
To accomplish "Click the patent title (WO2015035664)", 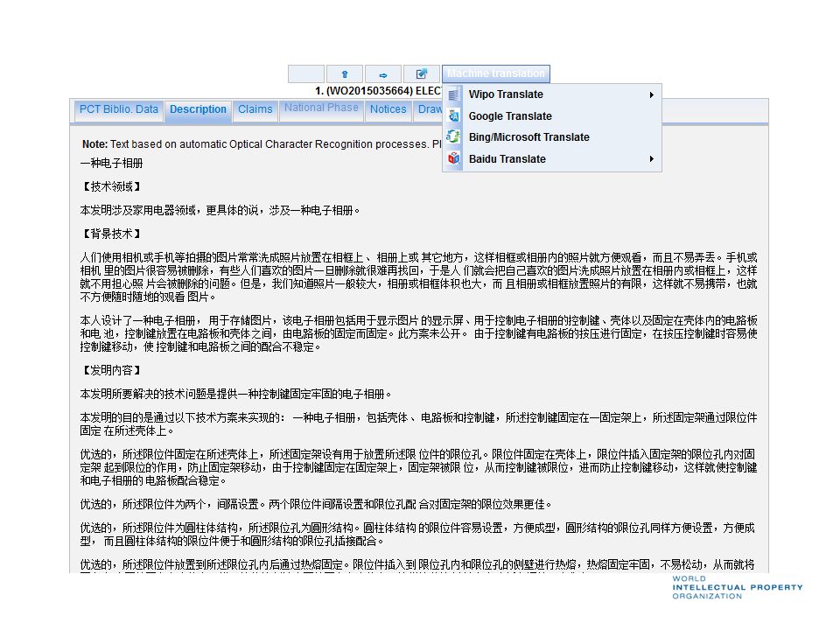I will (378, 90).
